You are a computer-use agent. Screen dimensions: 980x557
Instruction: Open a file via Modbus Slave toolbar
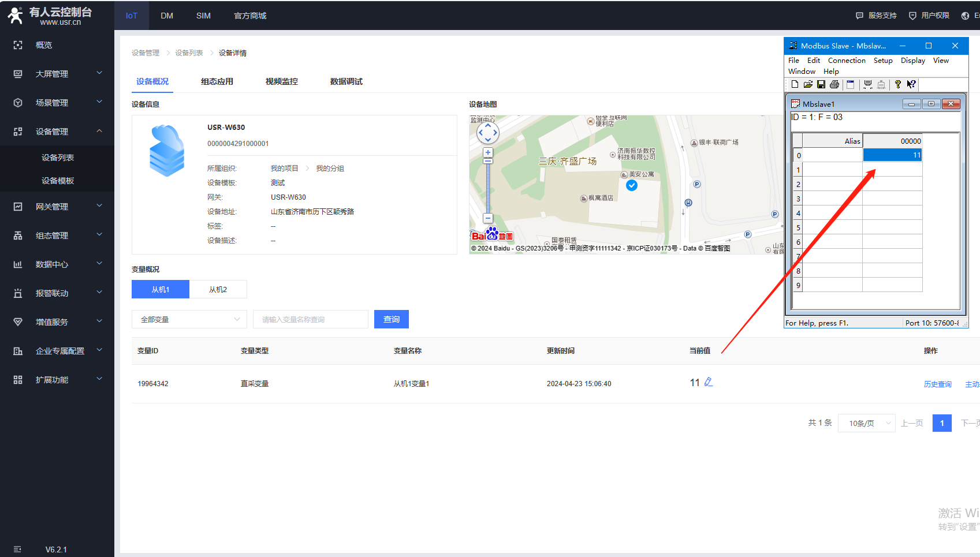pyautogui.click(x=808, y=84)
